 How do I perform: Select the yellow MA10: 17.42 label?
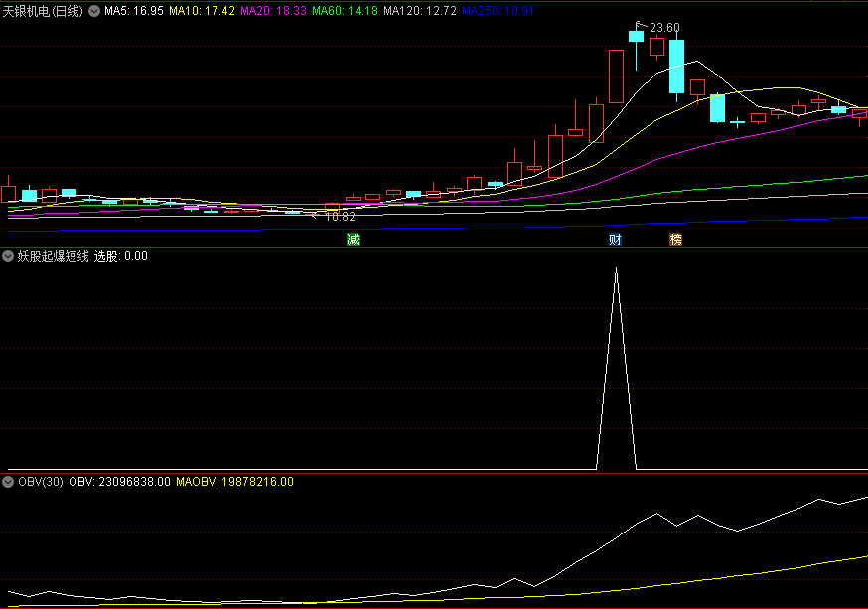click(x=202, y=11)
